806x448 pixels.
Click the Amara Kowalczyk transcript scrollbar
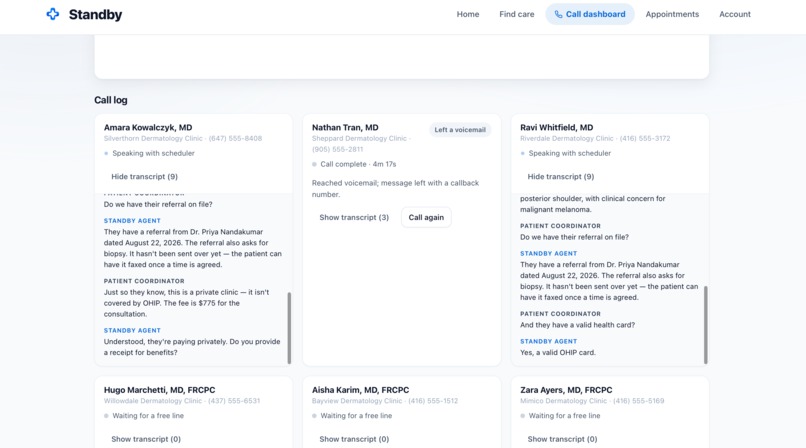[289, 328]
